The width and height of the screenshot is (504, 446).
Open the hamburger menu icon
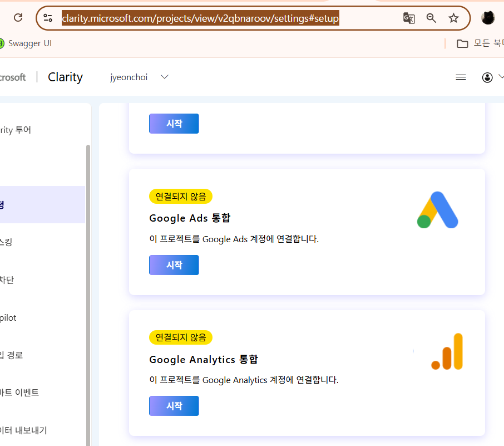[461, 77]
